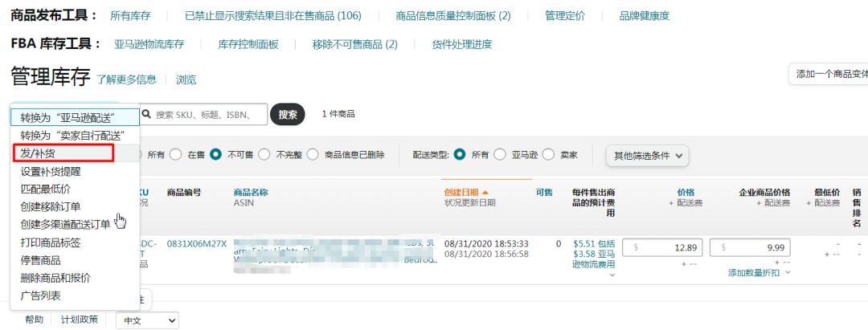
Task: Select the 不完整 status radio button
Action: (264, 154)
